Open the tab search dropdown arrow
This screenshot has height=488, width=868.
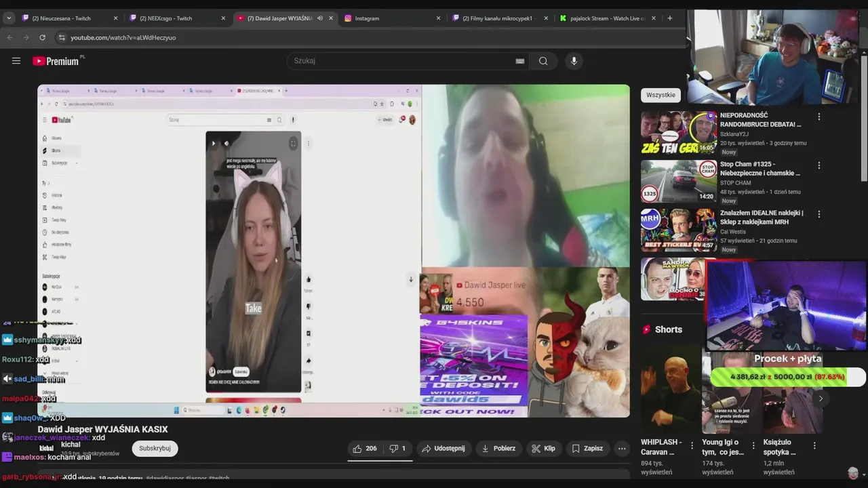8,18
